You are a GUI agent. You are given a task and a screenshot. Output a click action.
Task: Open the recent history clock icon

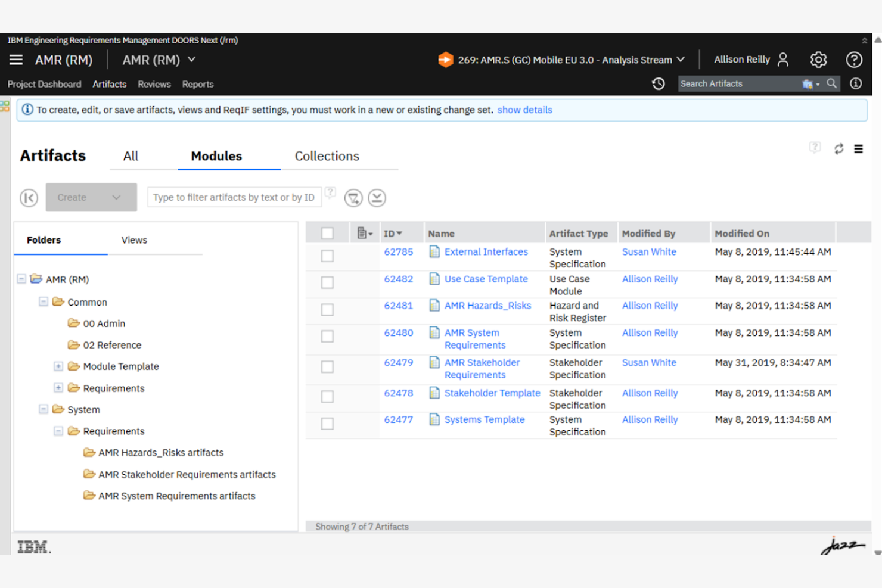point(659,84)
